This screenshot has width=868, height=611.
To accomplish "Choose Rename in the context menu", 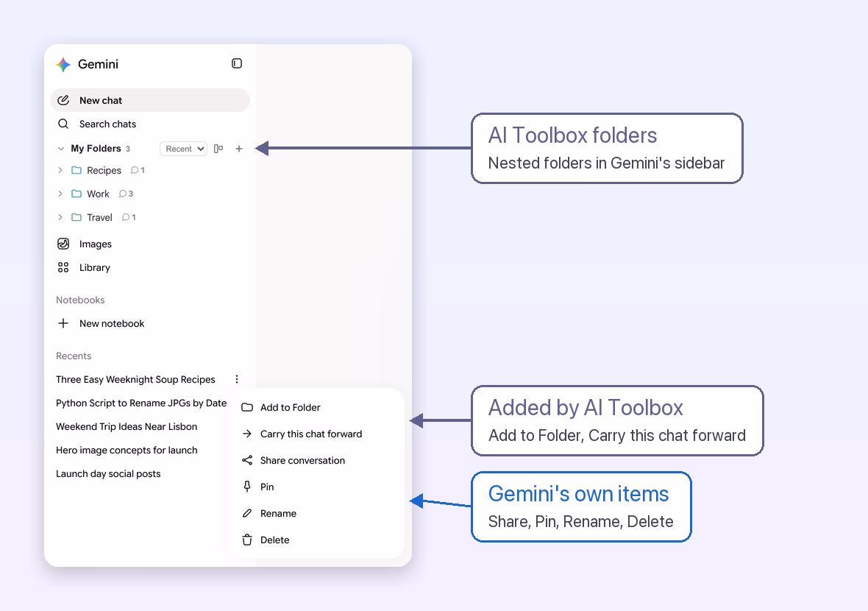I will tap(316, 514).
